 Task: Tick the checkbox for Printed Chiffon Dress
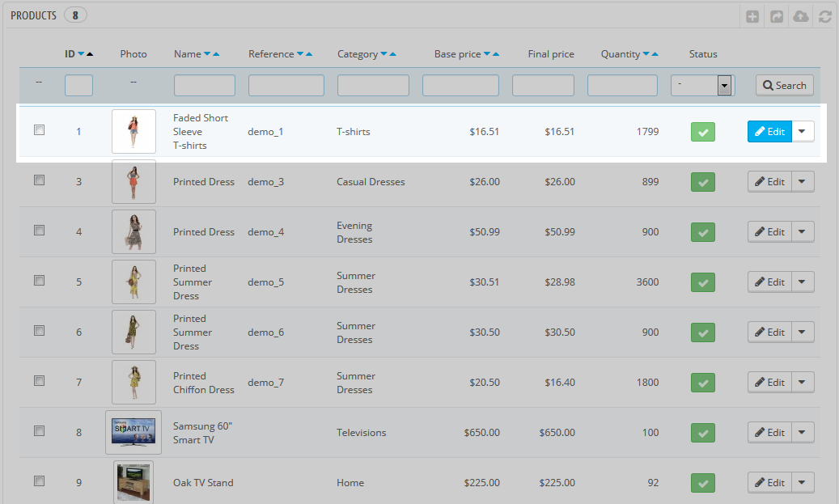point(39,381)
